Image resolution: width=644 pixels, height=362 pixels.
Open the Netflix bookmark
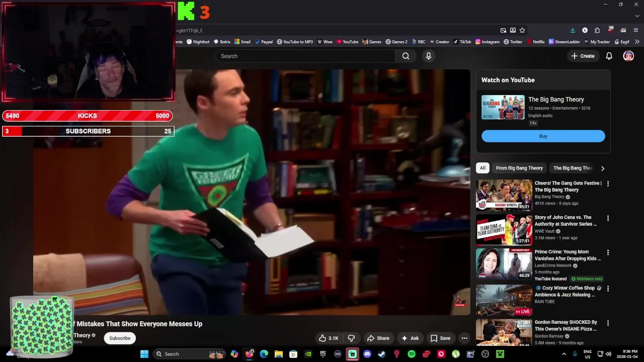pos(536,42)
